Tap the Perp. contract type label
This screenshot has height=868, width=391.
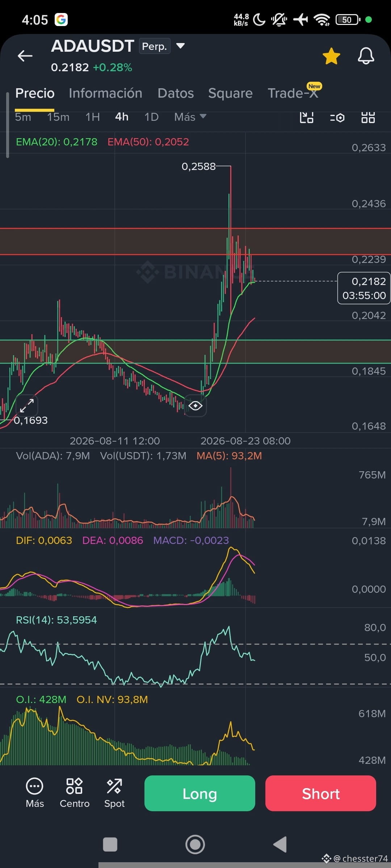(155, 46)
